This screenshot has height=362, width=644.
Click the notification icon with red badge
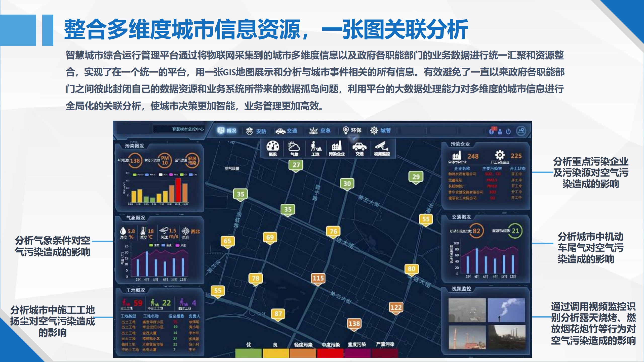click(492, 130)
